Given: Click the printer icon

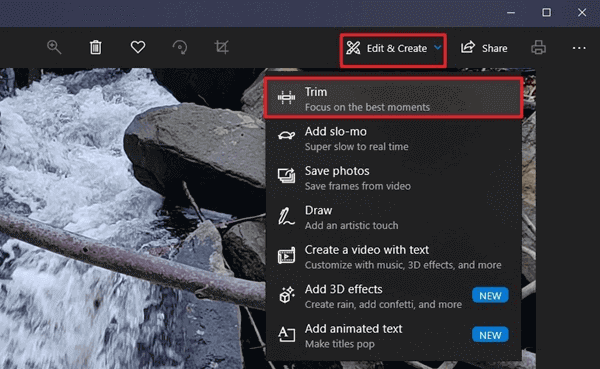Looking at the screenshot, I should click(538, 48).
